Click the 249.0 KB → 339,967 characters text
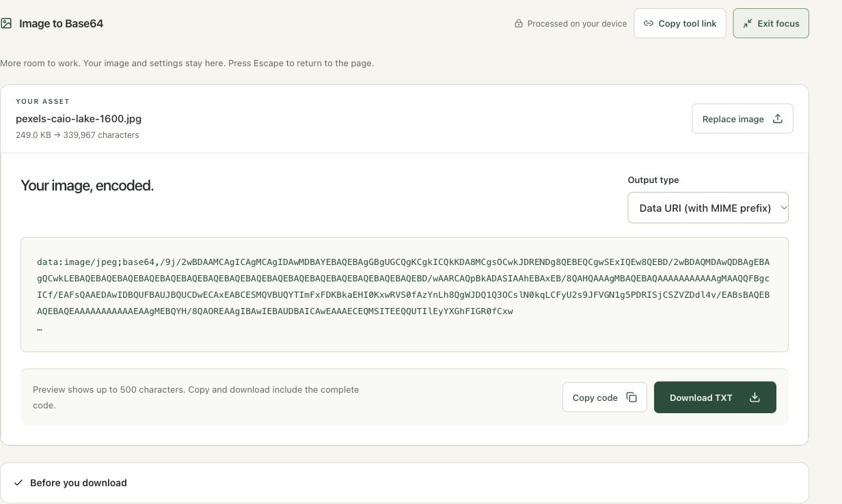842x504 pixels. tap(77, 135)
